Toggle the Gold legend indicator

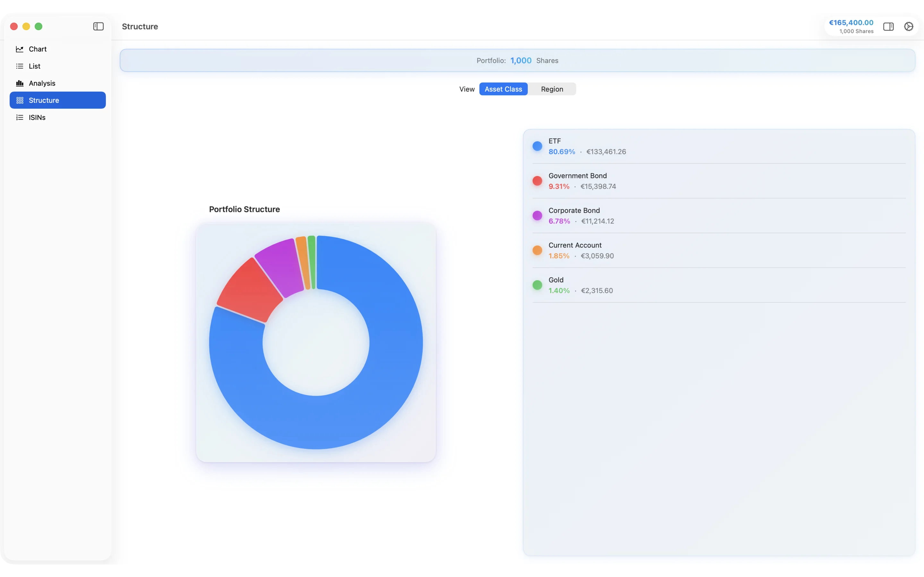coord(537,285)
